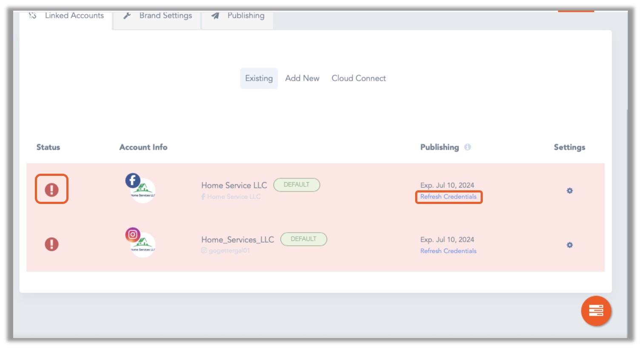Click the Account Info column header

143,147
